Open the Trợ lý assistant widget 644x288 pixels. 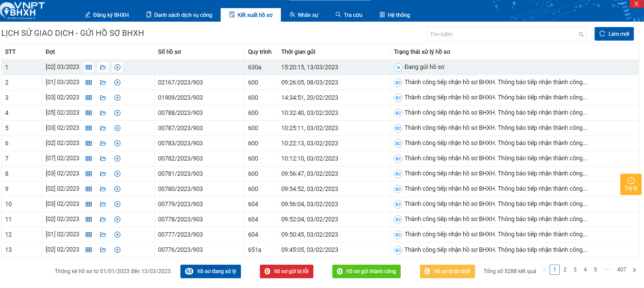pos(630,184)
